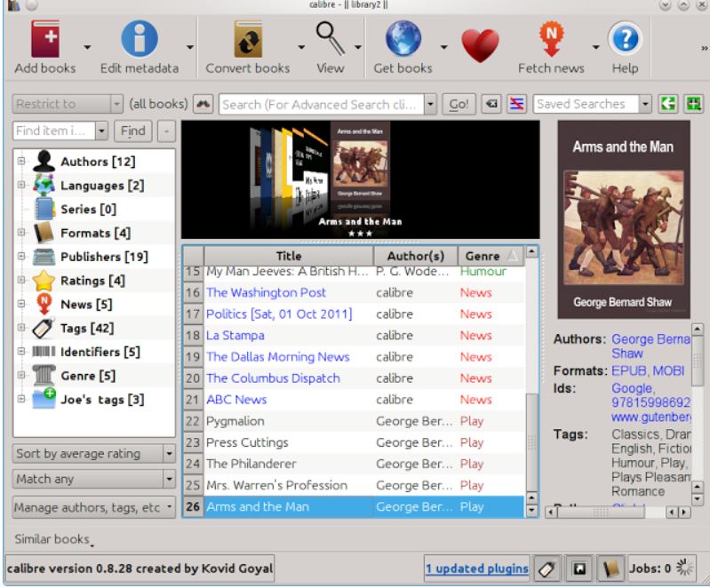Viewport: 710px width, 588px height.
Task: Click the Get books globe icon
Action: pos(403,39)
